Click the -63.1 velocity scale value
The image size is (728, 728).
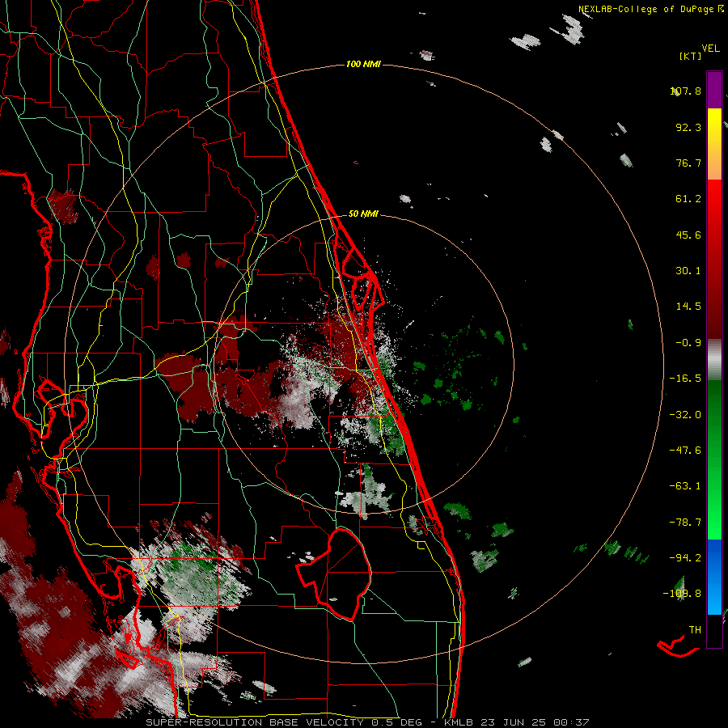click(685, 486)
